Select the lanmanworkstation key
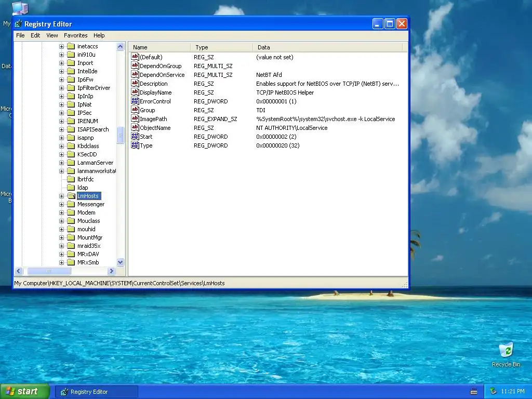This screenshot has height=399, width=532. pos(96,171)
